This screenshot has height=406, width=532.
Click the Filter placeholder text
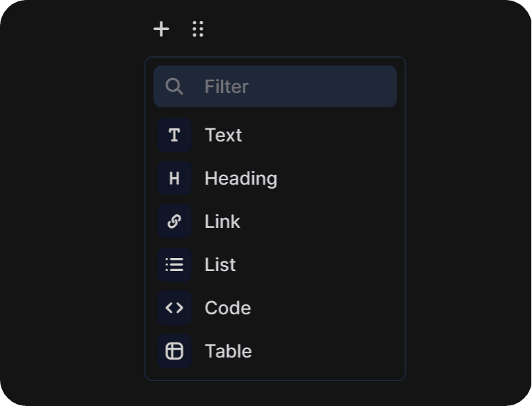point(226,86)
